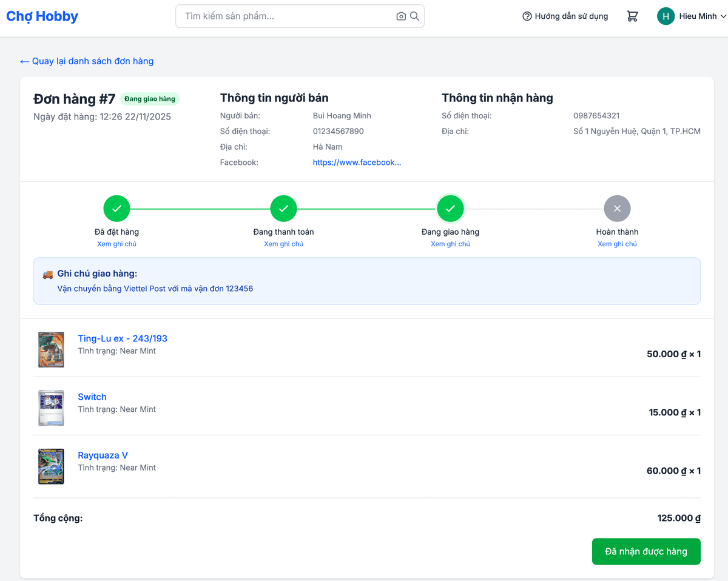Open the Ting-Lu ex - 243/193 product
The width and height of the screenshot is (728, 581).
[x=123, y=338]
